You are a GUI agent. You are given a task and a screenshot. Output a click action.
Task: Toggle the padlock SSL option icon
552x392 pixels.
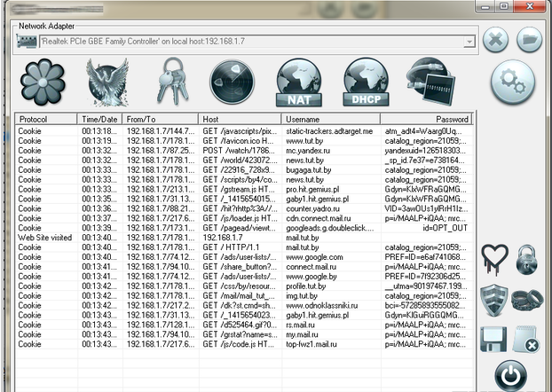point(528,260)
